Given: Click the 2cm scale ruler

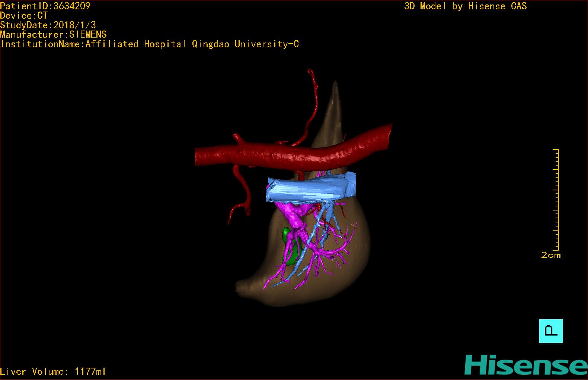Looking at the screenshot, I should tap(556, 200).
